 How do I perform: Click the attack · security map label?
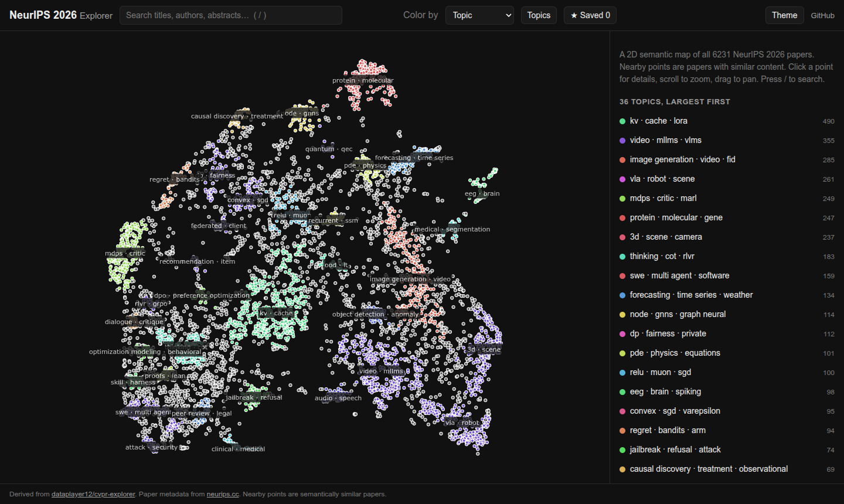point(151,447)
